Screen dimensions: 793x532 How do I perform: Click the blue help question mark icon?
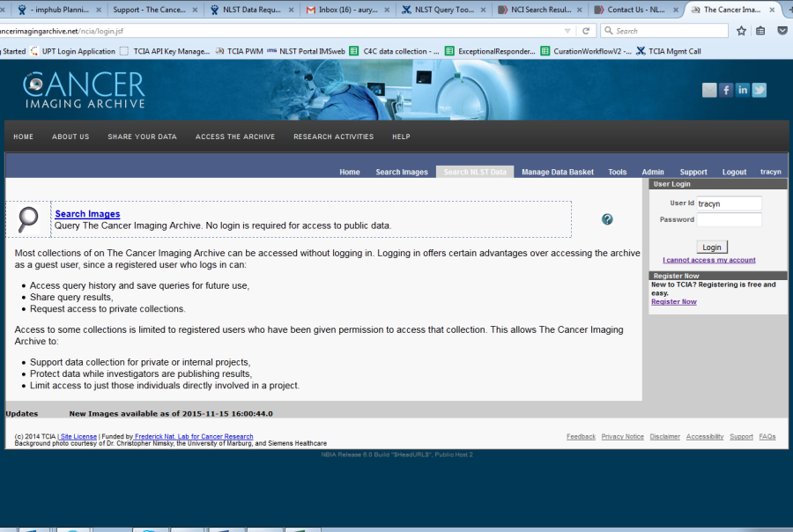pos(607,219)
